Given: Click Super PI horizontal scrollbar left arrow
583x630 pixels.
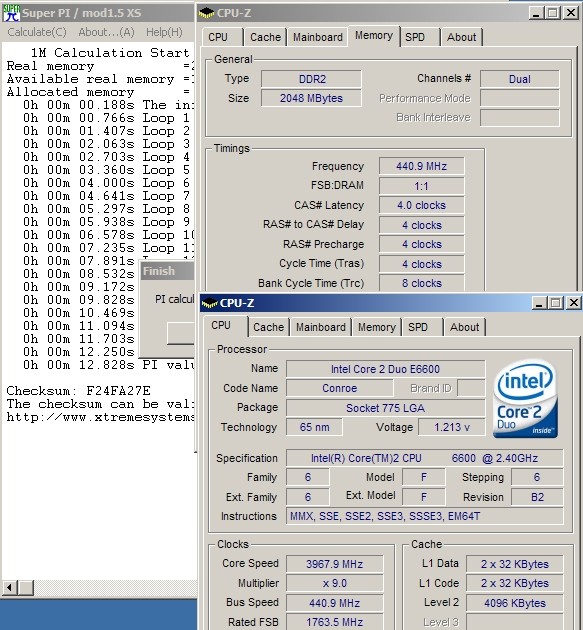Looking at the screenshot, I should point(9,588).
